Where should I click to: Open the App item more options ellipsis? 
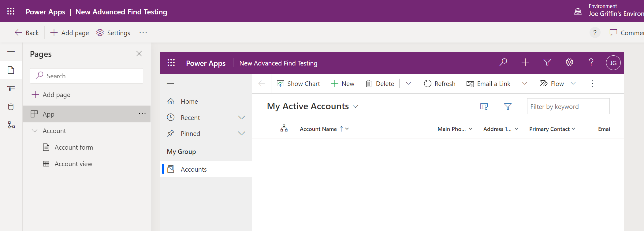point(142,114)
